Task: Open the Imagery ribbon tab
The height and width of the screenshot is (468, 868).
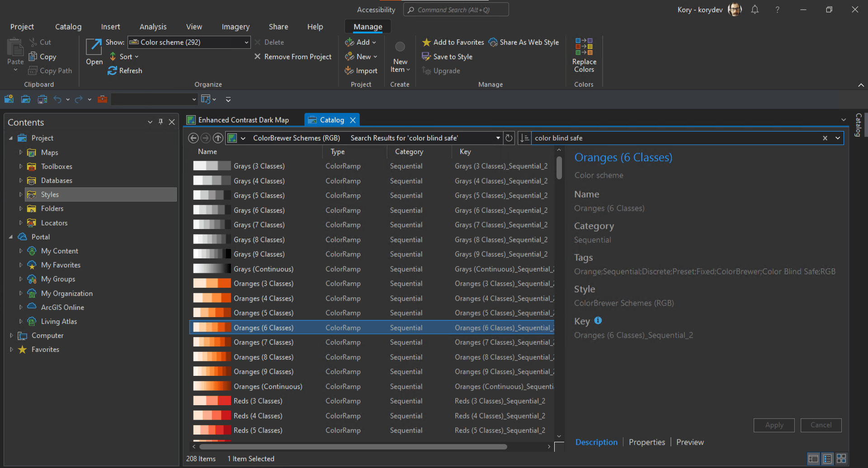Action: coord(235,27)
